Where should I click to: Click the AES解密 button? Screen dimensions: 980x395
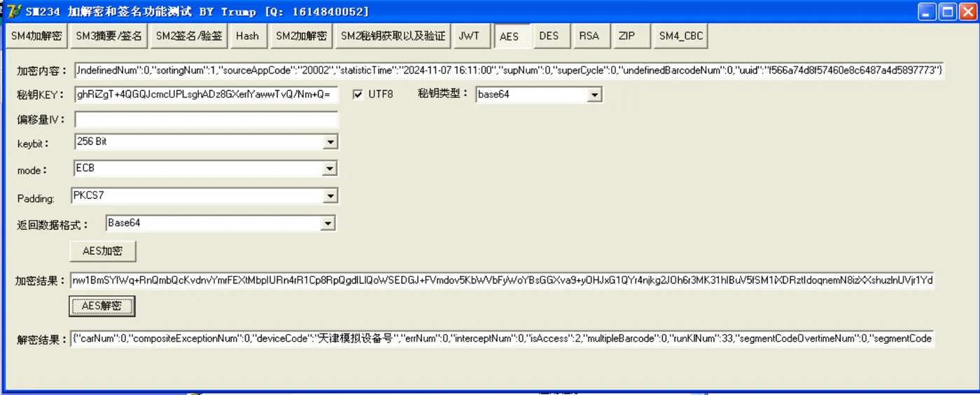click(101, 305)
